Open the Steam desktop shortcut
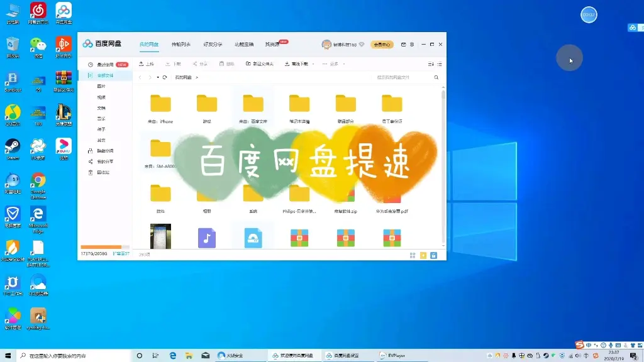 coord(13,150)
